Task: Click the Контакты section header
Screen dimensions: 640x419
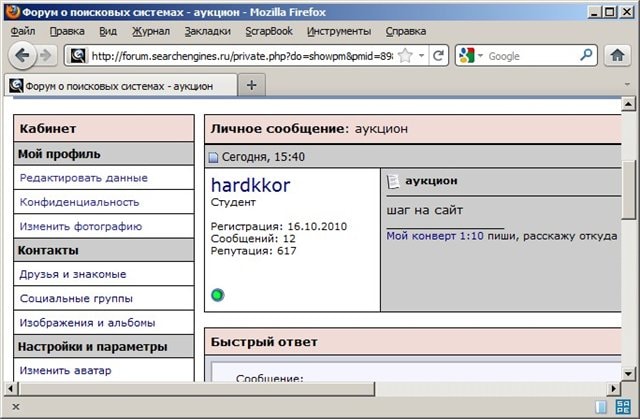Action: 104,250
